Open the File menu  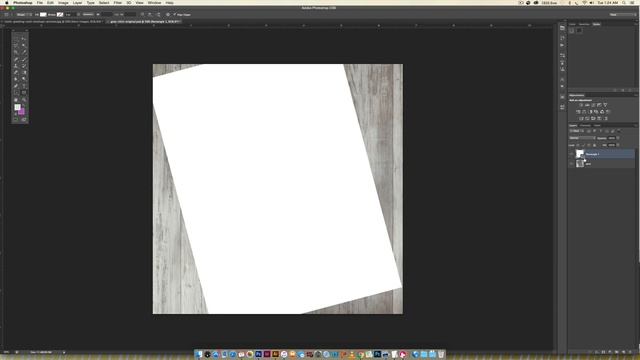click(x=40, y=2)
